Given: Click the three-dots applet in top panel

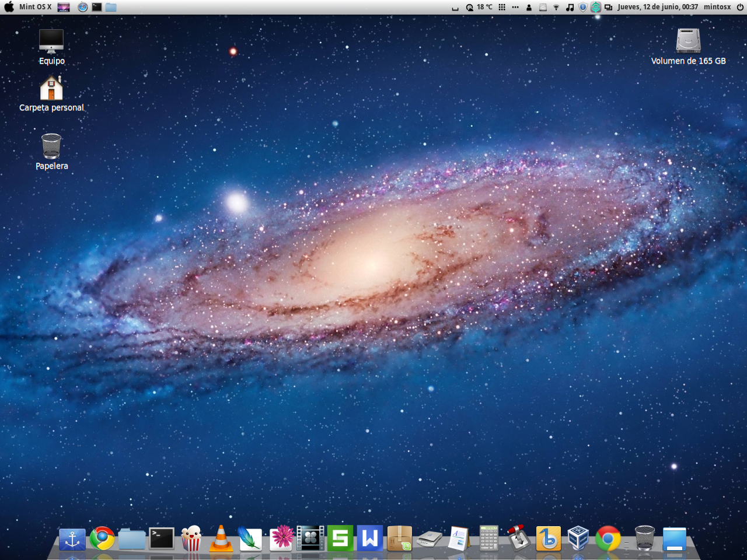Looking at the screenshot, I should (x=515, y=8).
